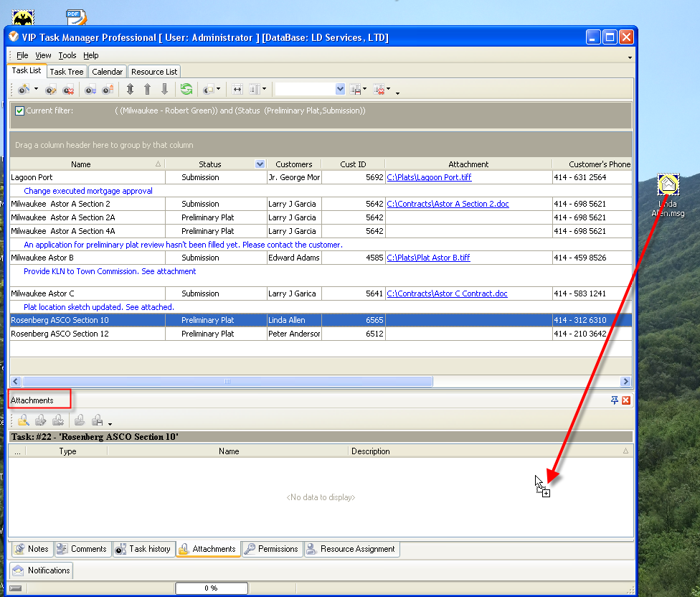Pin the Attachments panel with pushpin icon
Image resolution: width=700 pixels, height=597 pixels.
click(x=614, y=400)
